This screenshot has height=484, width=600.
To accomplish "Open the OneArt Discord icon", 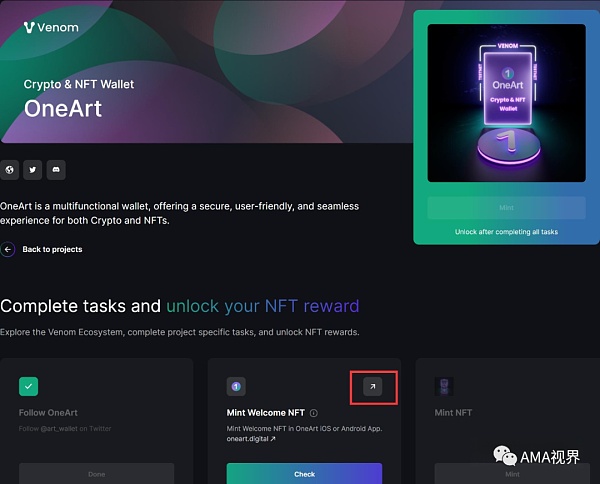I will point(56,169).
